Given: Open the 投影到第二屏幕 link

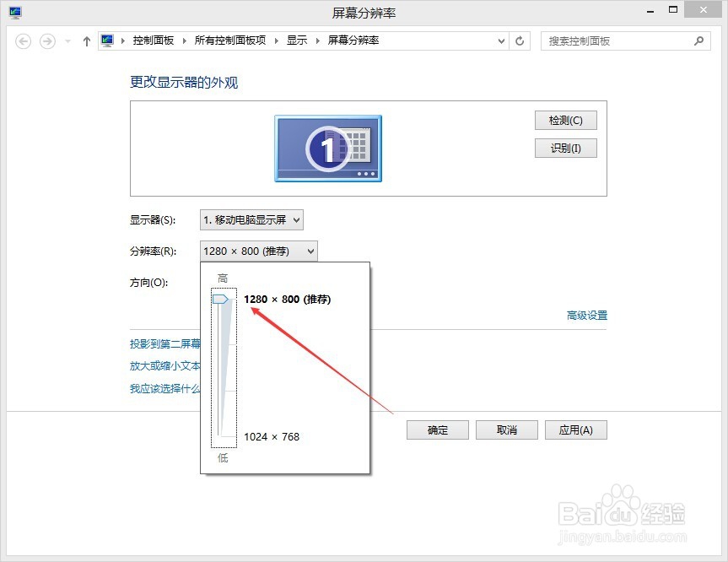Looking at the screenshot, I should click(165, 343).
